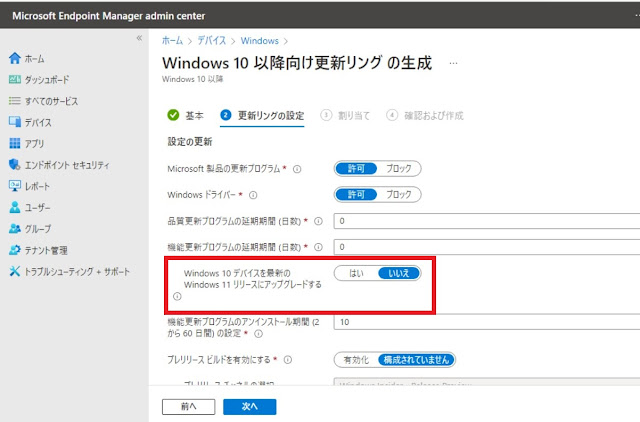The image size is (640, 422).
Task: Click the すべてのサービス sidebar label
Action: coord(51,101)
